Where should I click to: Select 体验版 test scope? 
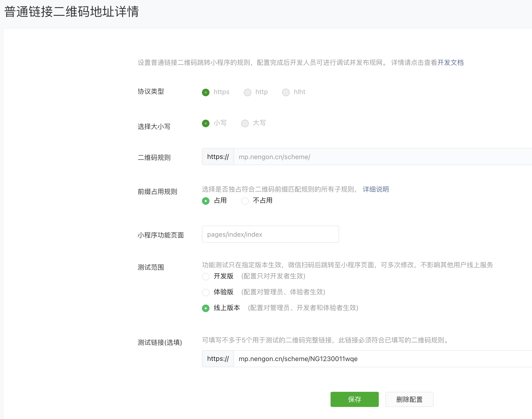(x=205, y=292)
